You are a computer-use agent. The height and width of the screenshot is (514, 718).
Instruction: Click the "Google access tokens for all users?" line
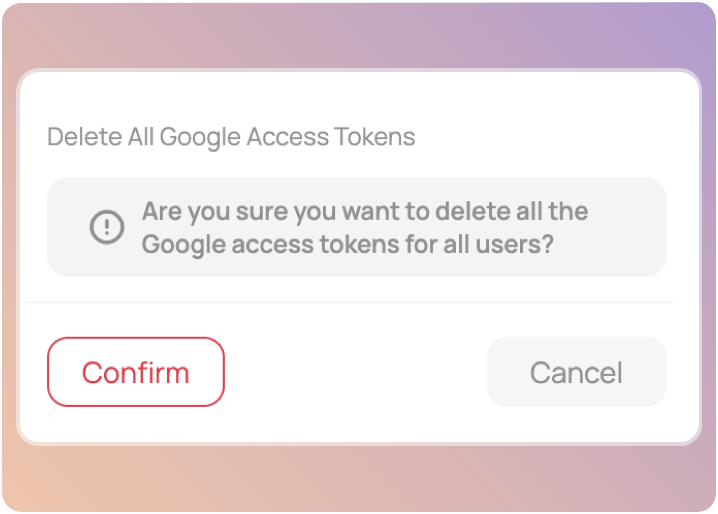pos(347,244)
